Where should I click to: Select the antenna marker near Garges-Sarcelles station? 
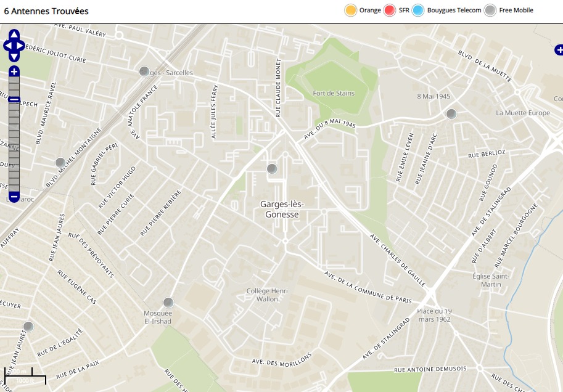(x=144, y=71)
